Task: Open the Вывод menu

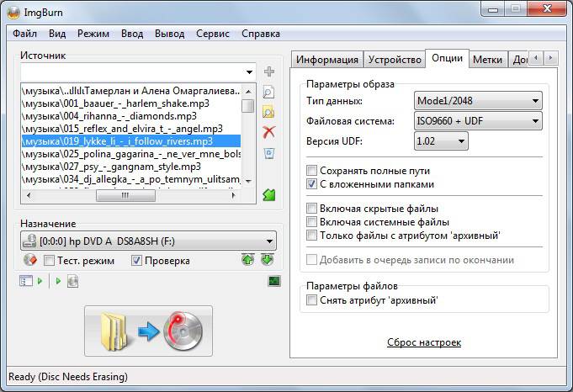Action: click(170, 34)
